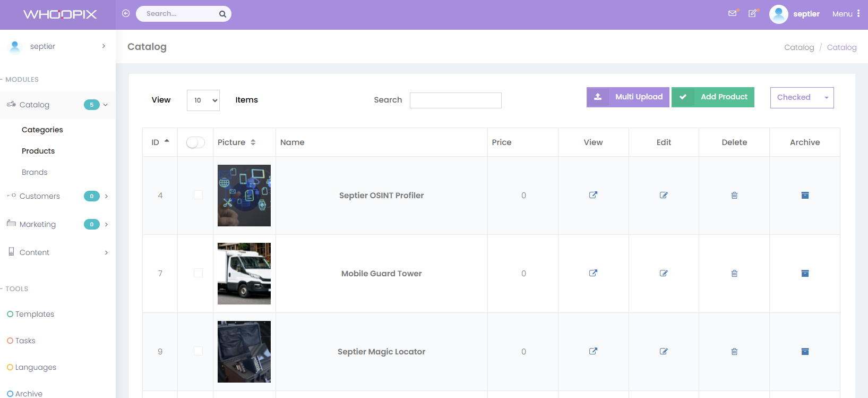This screenshot has width=868, height=398.
Task: Delete Septier Magic Locator product
Action: 734,351
